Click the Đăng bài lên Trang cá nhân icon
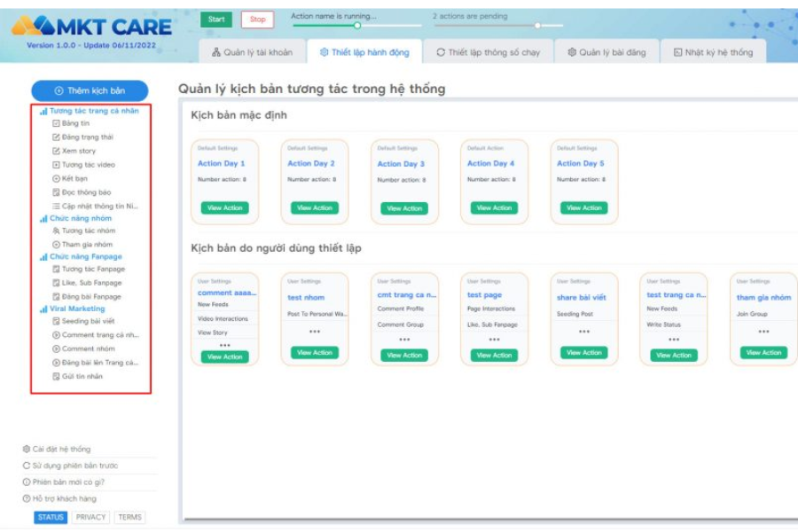 click(x=56, y=363)
